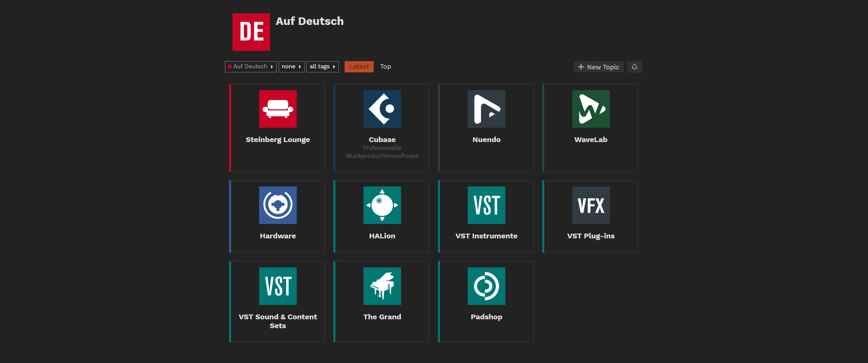This screenshot has width=868, height=363.
Task: Open the Auf Deutsch category dropdown
Action: click(x=251, y=67)
